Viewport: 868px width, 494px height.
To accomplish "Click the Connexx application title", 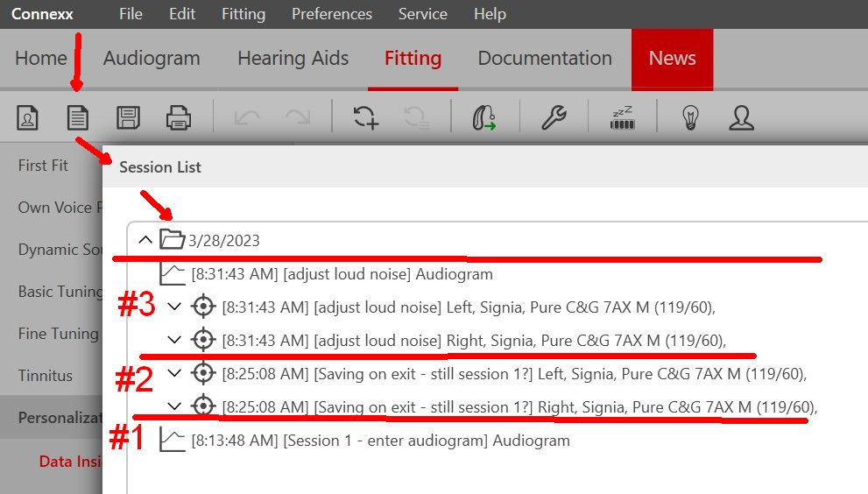I will point(42,14).
